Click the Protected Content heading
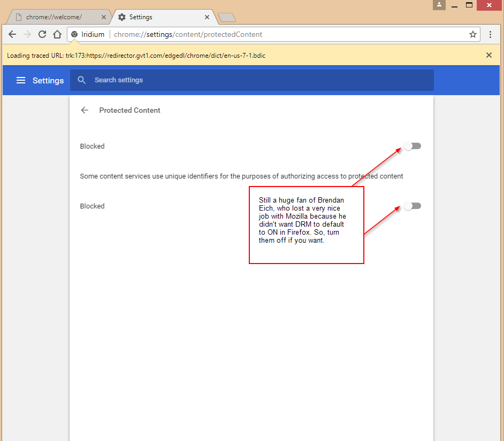The width and height of the screenshot is (504, 441). coord(129,110)
